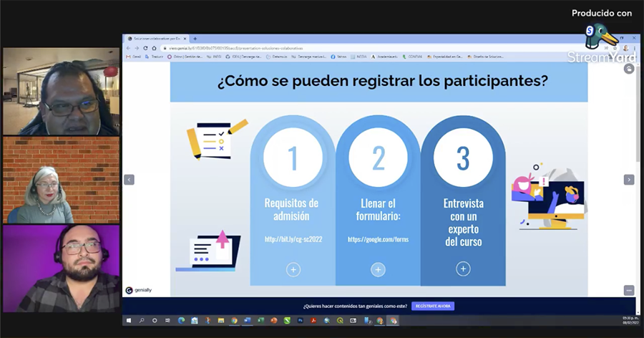Expand the plus under Llenar el formulario

(x=378, y=270)
